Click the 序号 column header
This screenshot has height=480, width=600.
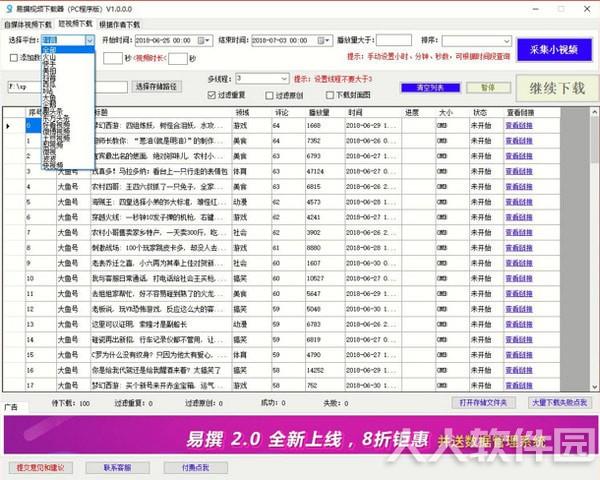click(x=35, y=113)
